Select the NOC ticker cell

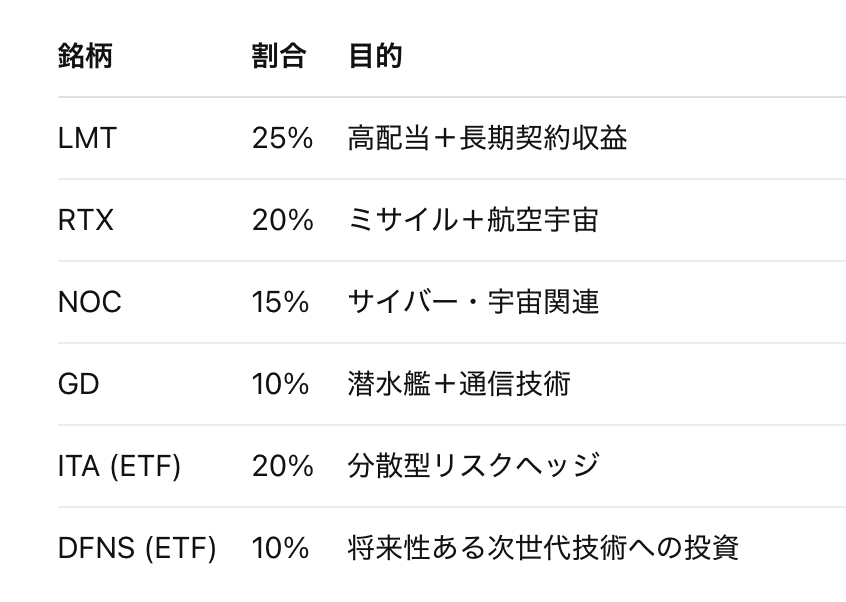[x=90, y=302]
